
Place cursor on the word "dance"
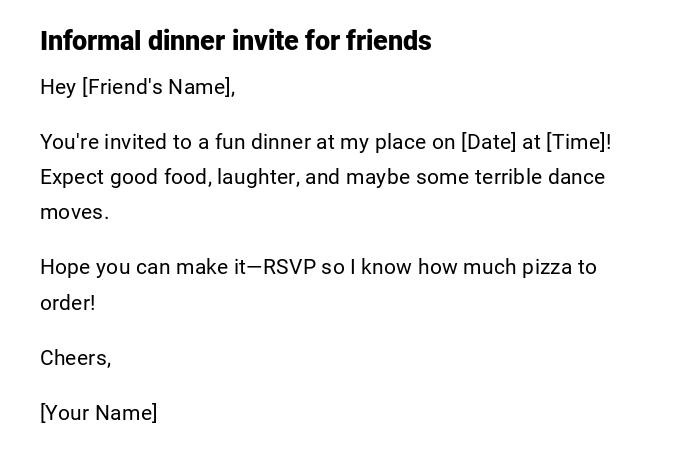pos(580,177)
